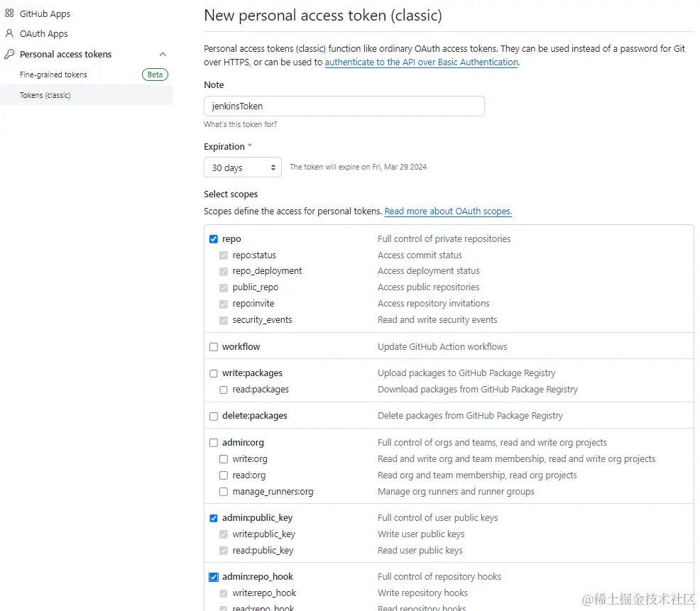The image size is (700, 611).
Task: Check the manage_runners:org option
Action: pyautogui.click(x=224, y=492)
